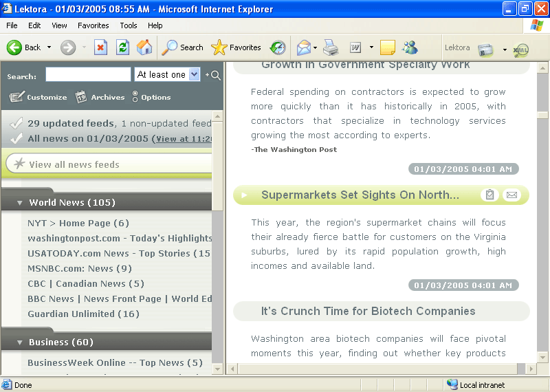Go to Home page icon

(x=144, y=47)
